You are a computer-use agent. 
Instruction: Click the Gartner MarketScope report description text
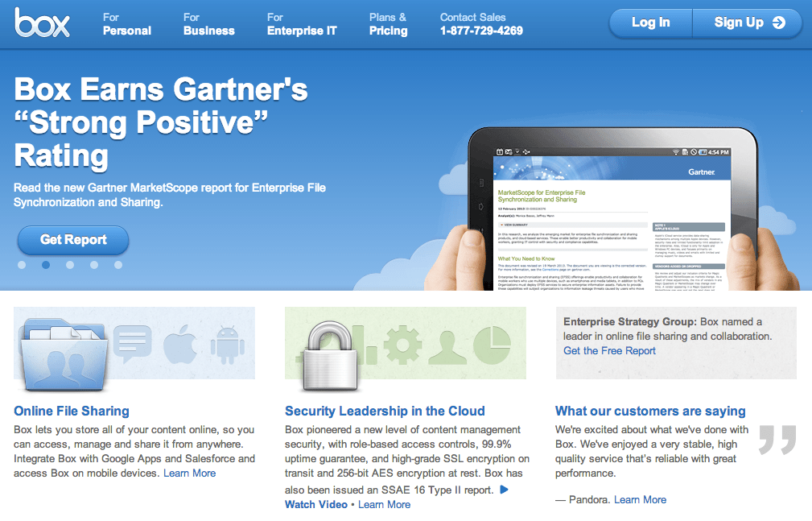click(x=170, y=195)
